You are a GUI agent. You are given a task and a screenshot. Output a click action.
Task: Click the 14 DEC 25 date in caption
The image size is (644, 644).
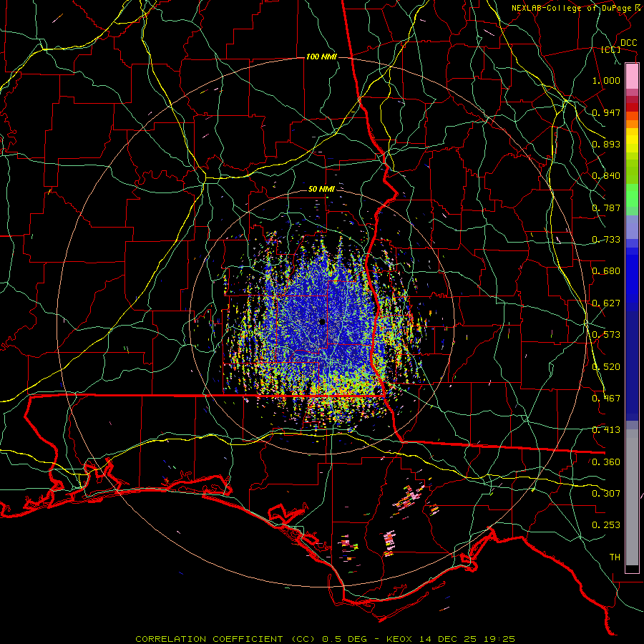[x=448, y=639]
